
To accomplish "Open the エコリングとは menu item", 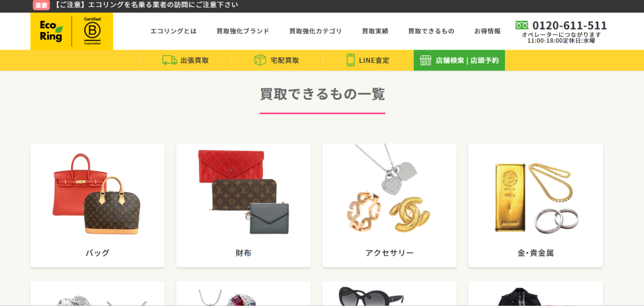I will pyautogui.click(x=174, y=31).
